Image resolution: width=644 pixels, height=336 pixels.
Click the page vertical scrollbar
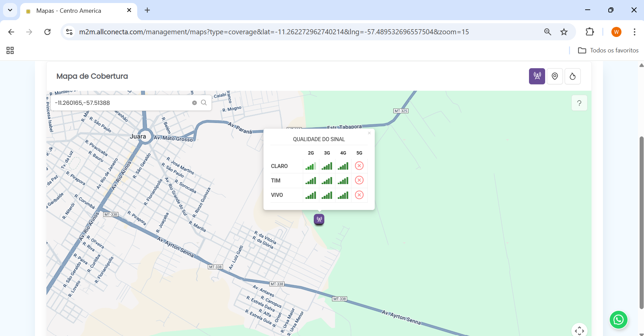[x=641, y=222]
